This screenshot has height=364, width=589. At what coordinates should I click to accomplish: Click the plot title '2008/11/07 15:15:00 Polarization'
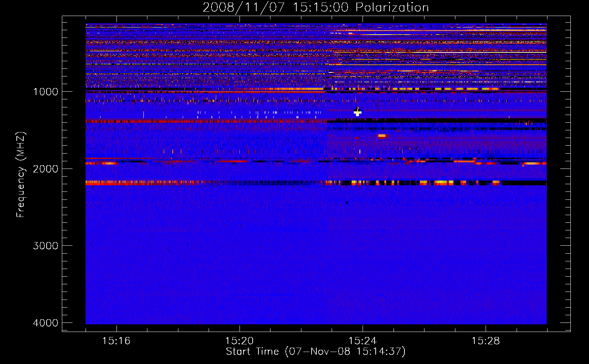316,7
